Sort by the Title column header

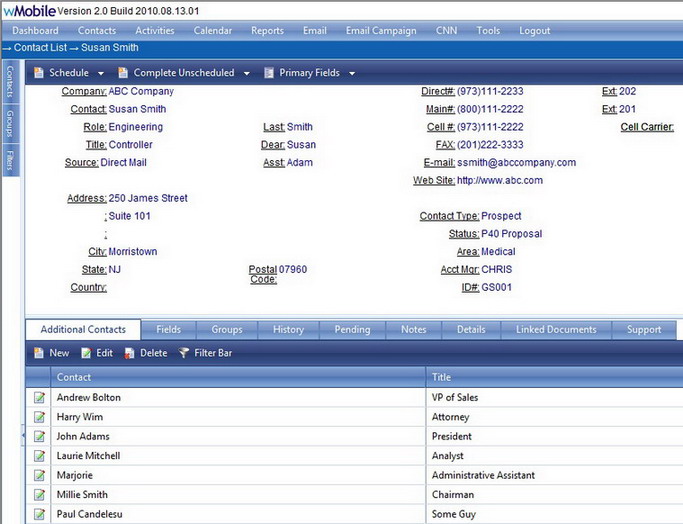pos(441,377)
